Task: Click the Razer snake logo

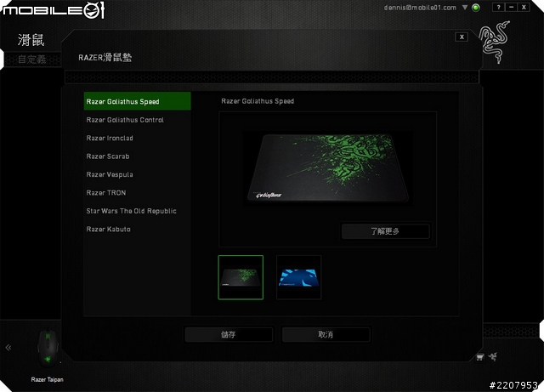Action: pyautogui.click(x=495, y=42)
